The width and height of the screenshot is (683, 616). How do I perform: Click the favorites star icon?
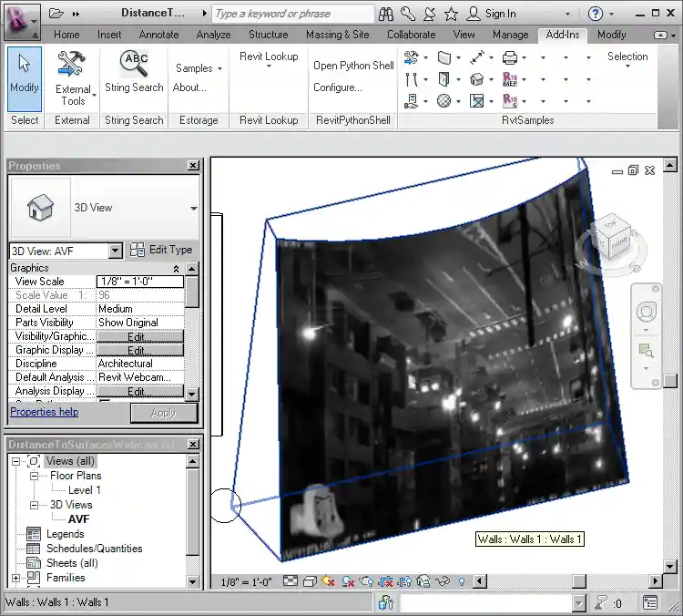point(451,14)
